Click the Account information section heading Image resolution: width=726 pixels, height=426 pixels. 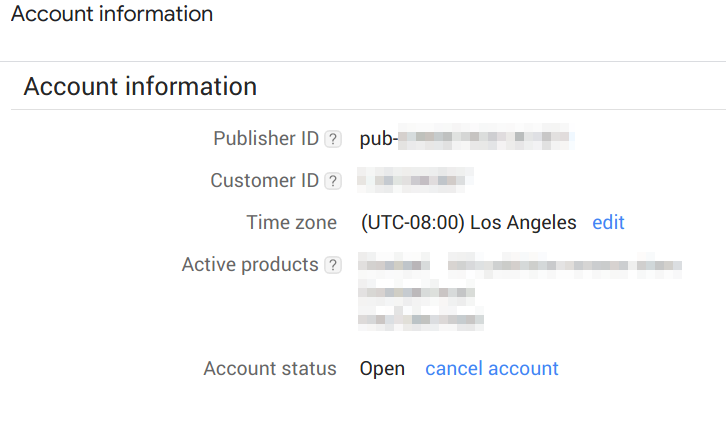click(140, 86)
